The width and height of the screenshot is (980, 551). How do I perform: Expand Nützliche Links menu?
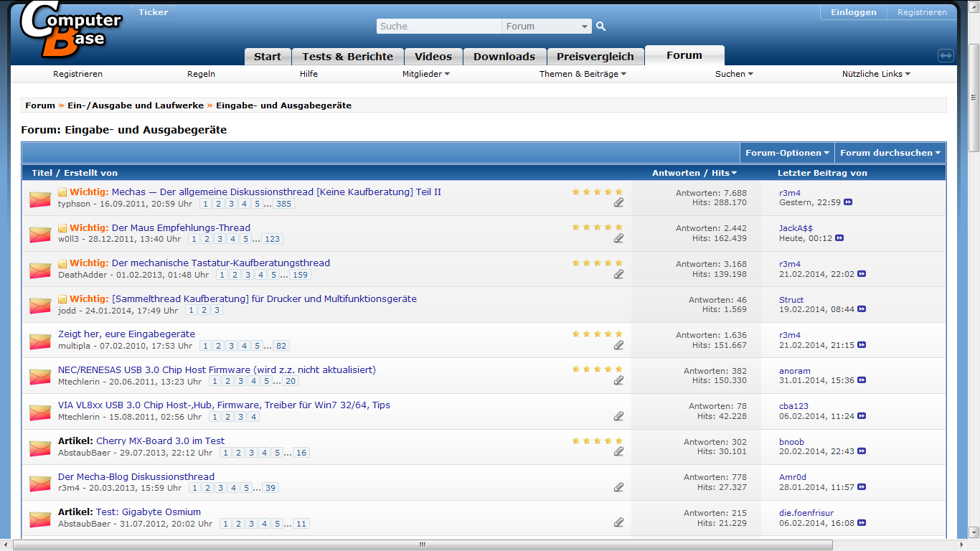pyautogui.click(x=876, y=74)
